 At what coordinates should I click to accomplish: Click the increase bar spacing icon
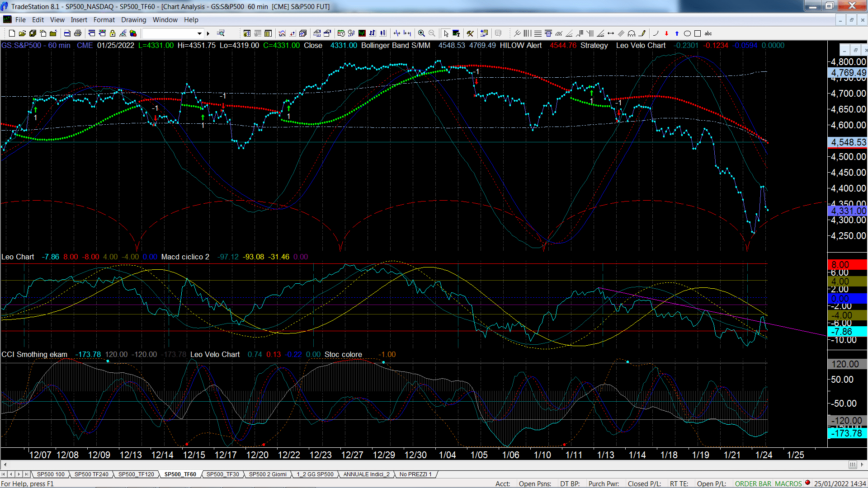(407, 33)
